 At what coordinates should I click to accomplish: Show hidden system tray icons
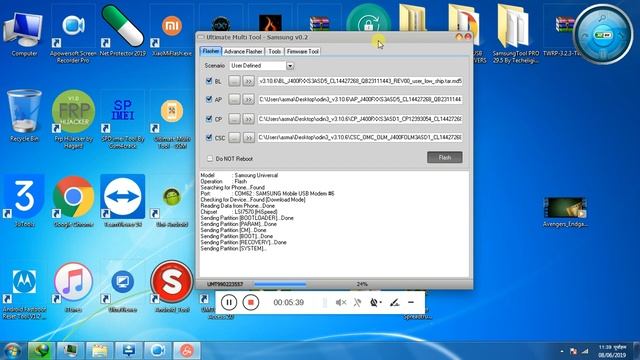coord(562,351)
